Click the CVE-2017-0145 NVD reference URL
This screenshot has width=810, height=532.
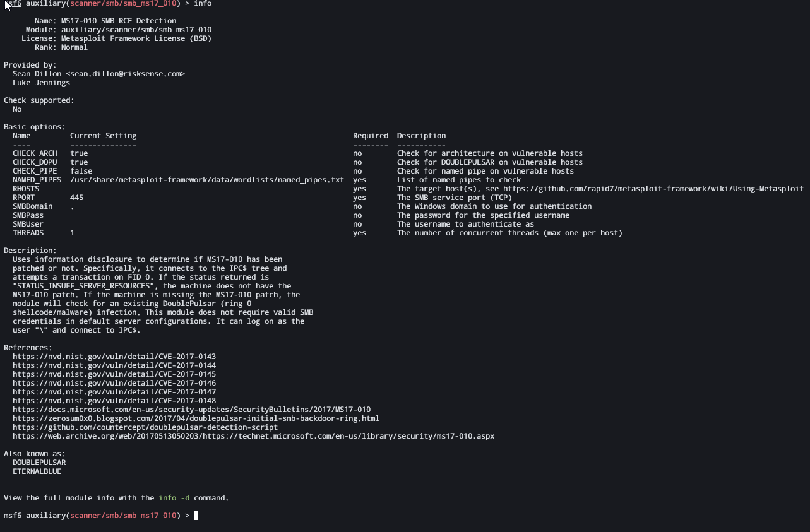(x=114, y=374)
